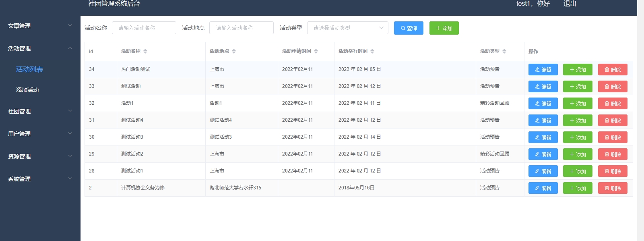The image size is (644, 241).
Task: Click 添加 in row id 28
Action: (x=578, y=171)
